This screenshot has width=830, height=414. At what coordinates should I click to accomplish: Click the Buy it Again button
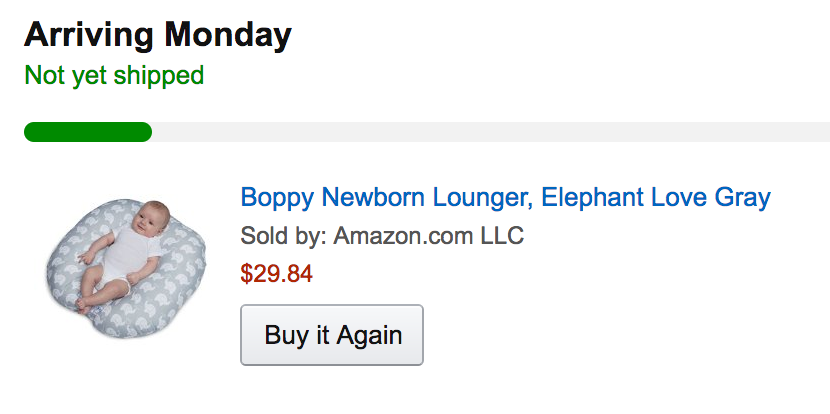click(332, 335)
